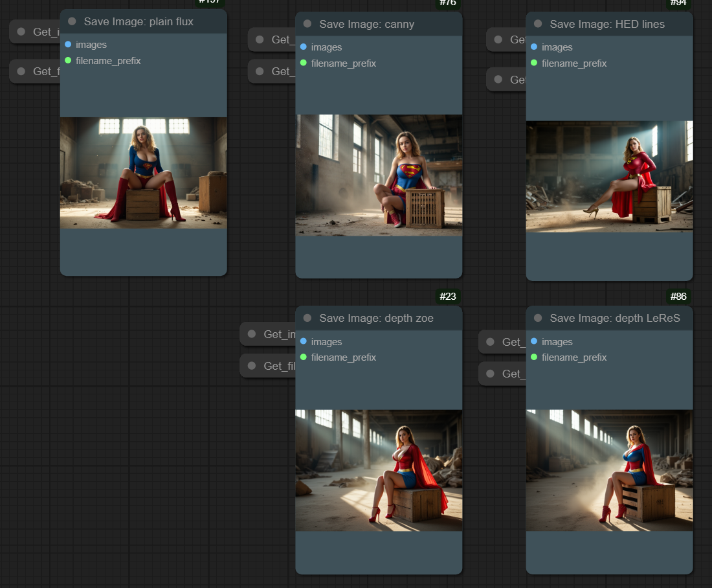
Task: Click collapse dot on depth LeReS node
Action: coord(538,318)
